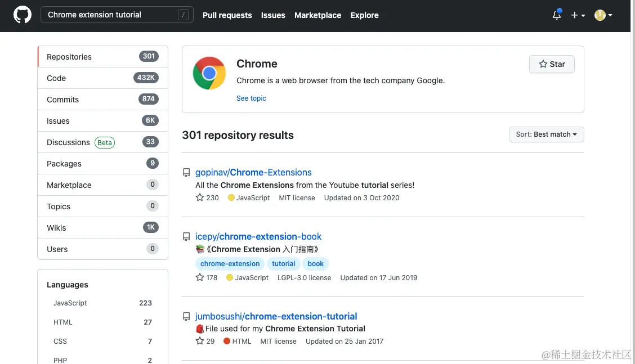Open the user avatar menu
The height and width of the screenshot is (364, 635).
pos(603,15)
